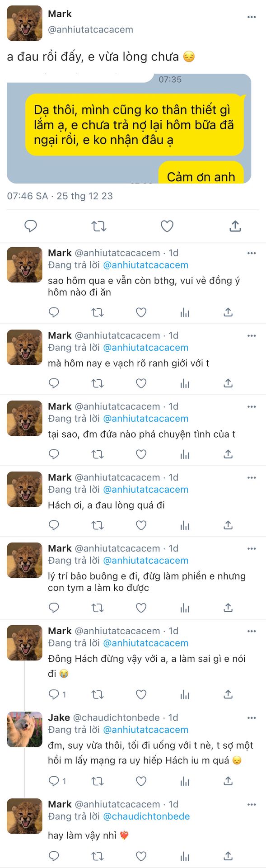Open Jake's dog avatar profile picture
Image resolution: width=266 pixels, height=868 pixels.
click(24, 729)
